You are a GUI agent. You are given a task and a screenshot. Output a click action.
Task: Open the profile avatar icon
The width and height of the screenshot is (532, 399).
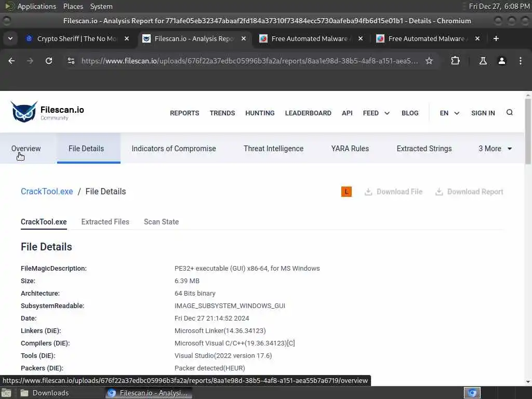click(502, 61)
